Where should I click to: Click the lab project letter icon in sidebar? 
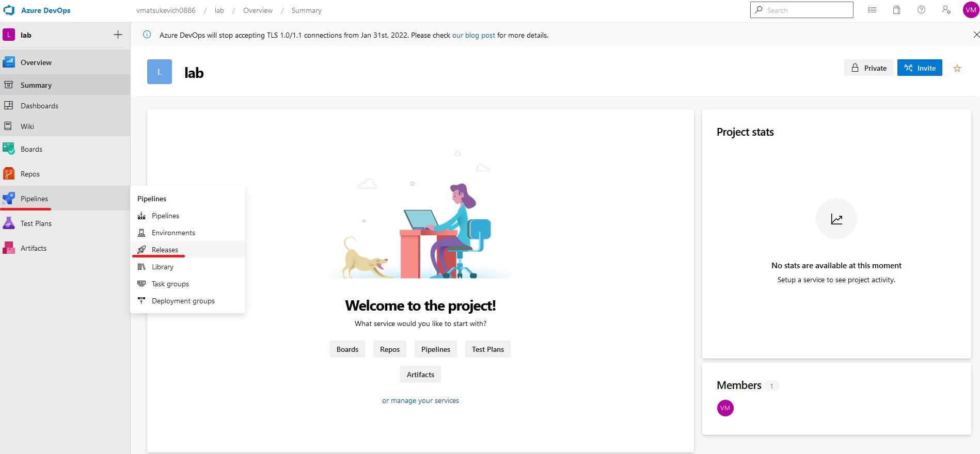tap(9, 35)
